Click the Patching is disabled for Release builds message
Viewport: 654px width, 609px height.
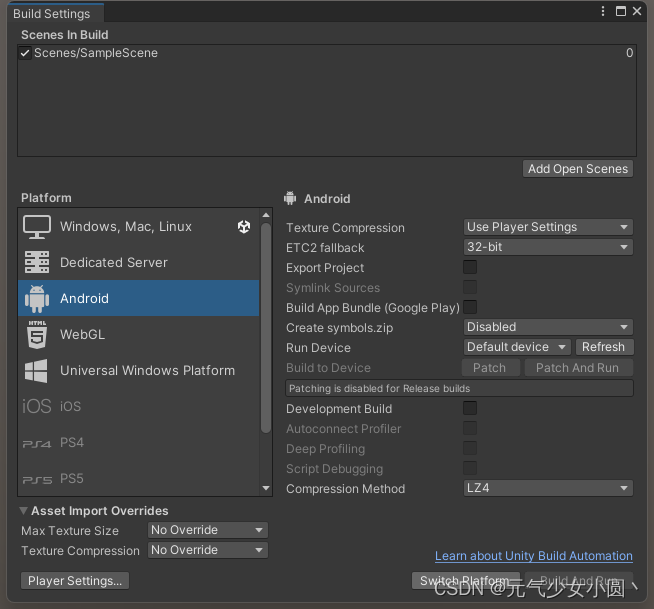(x=459, y=388)
